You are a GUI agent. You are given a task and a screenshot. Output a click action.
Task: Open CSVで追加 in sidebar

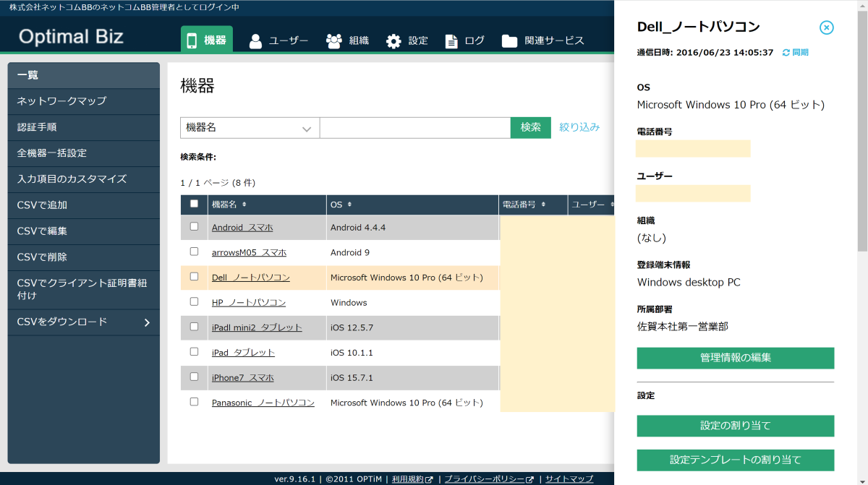click(x=84, y=205)
